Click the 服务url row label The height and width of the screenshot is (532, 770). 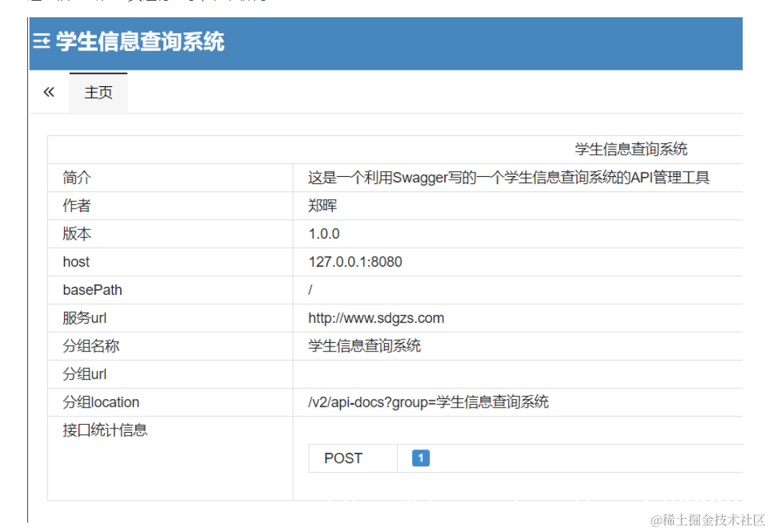click(x=84, y=318)
